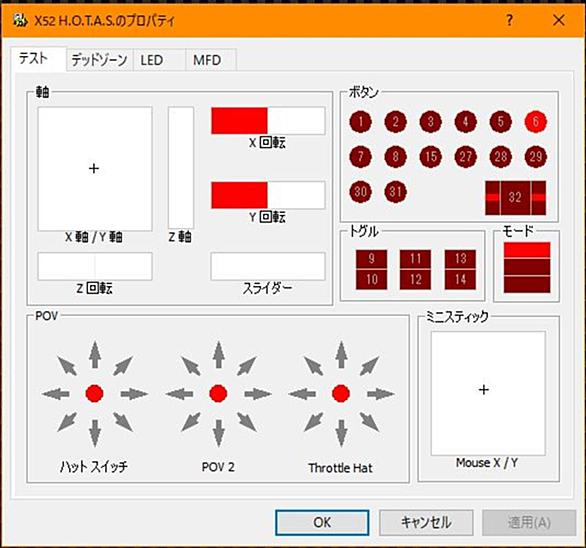This screenshot has height=548, width=586.
Task: Click the help question mark button
Action: (x=509, y=20)
